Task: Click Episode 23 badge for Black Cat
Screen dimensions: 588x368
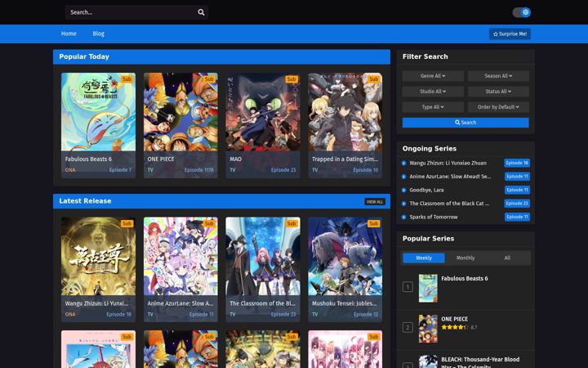Action: coord(517,204)
